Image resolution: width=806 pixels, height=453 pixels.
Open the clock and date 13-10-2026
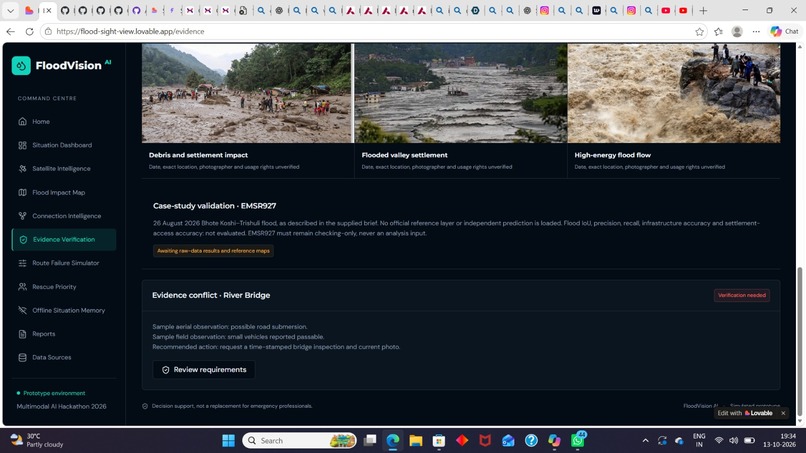(781, 441)
